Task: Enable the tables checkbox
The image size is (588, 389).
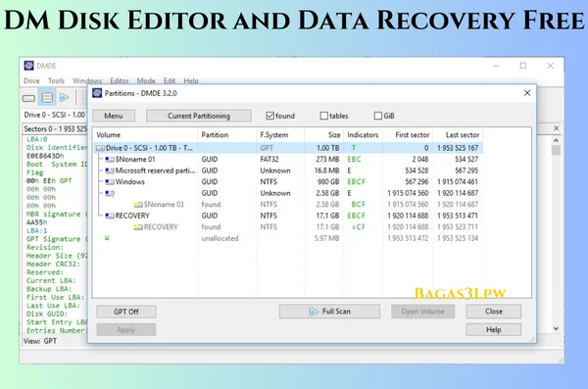Action: coord(324,116)
